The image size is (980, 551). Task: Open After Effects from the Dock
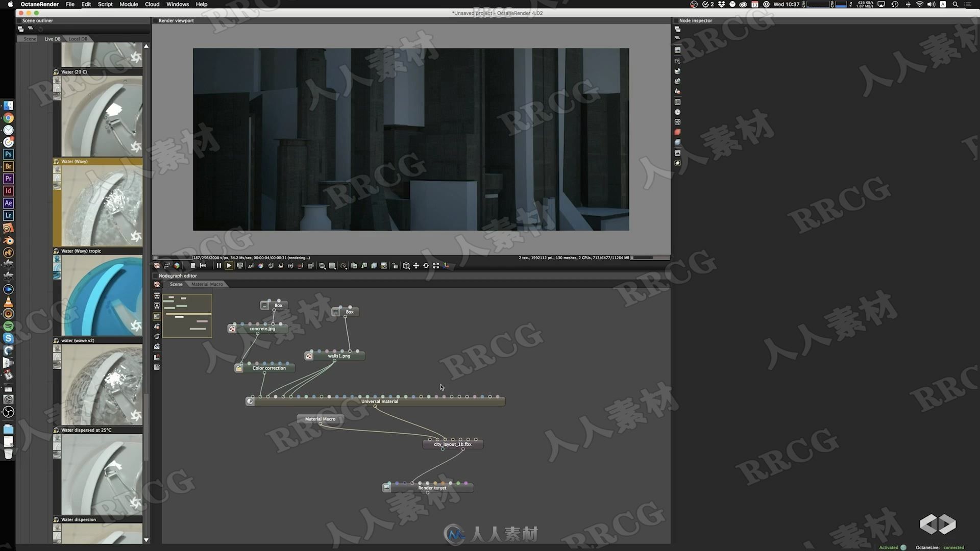[8, 203]
